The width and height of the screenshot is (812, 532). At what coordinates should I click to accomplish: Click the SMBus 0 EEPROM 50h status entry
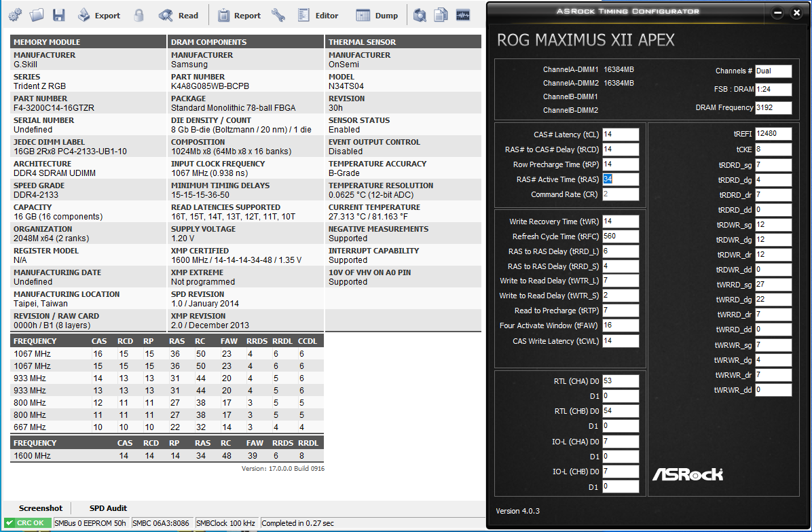90,523
